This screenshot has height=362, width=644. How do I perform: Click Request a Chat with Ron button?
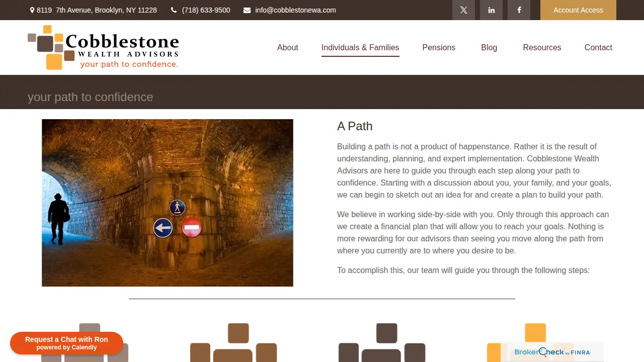point(66,343)
